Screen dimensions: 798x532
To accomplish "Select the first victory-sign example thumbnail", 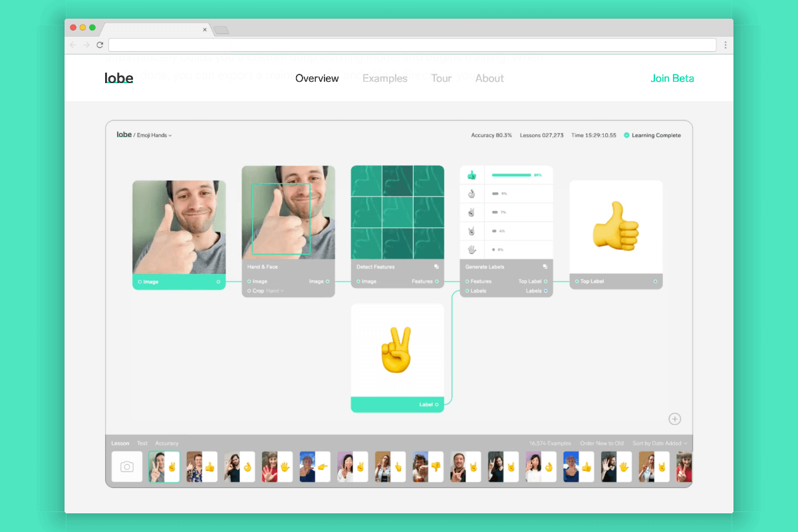I will [x=164, y=466].
